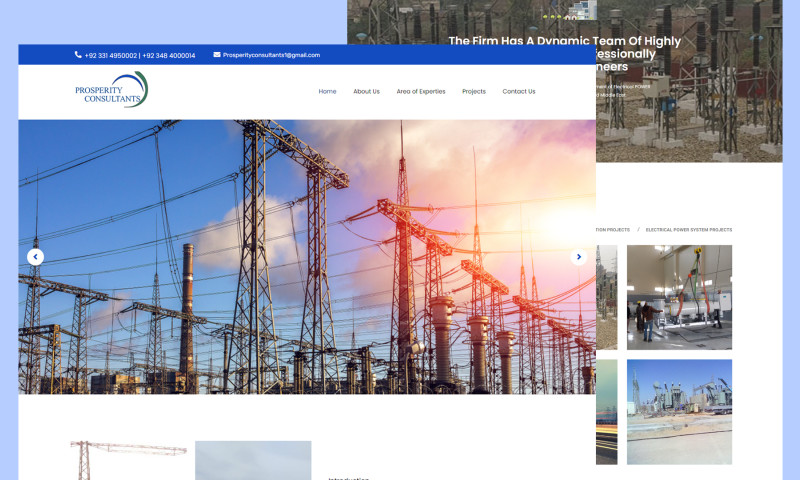This screenshot has width=800, height=480.
Task: Navigate to About Us page
Action: [x=366, y=91]
